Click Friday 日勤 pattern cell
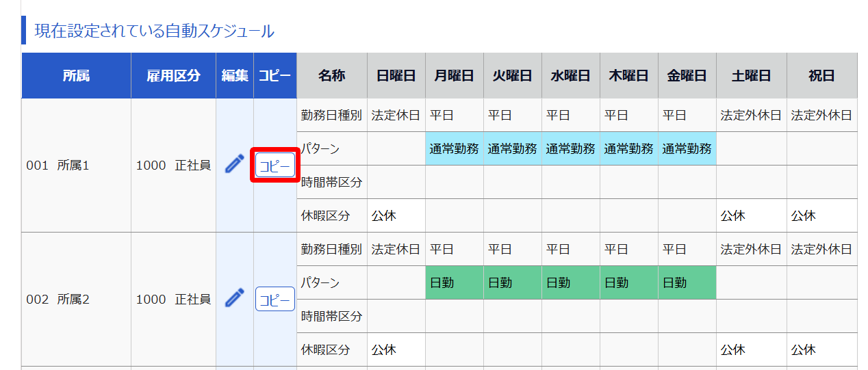Image resolution: width=868 pixels, height=370 pixels. pyautogui.click(x=687, y=282)
